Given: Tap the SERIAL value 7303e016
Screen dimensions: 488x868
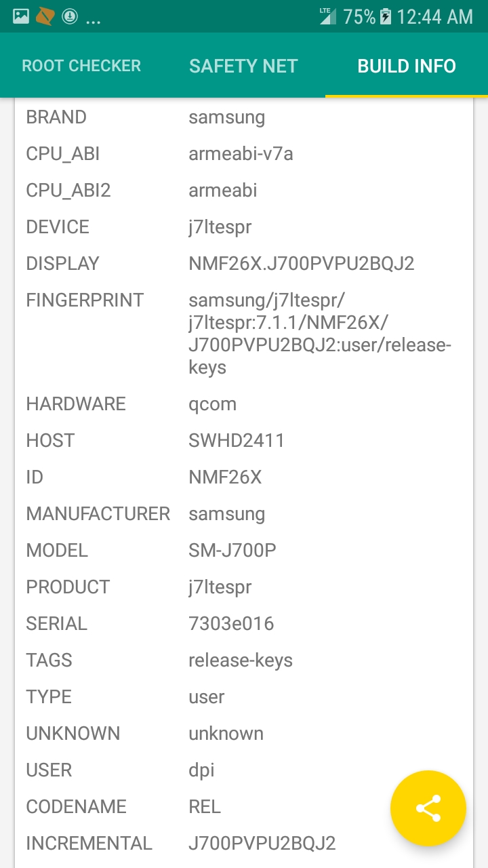Looking at the screenshot, I should tap(231, 624).
